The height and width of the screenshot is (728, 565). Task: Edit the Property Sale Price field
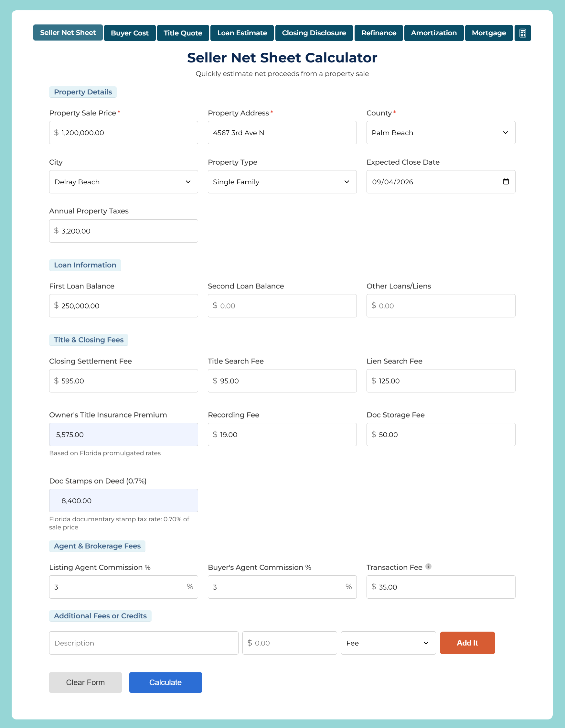tap(123, 133)
